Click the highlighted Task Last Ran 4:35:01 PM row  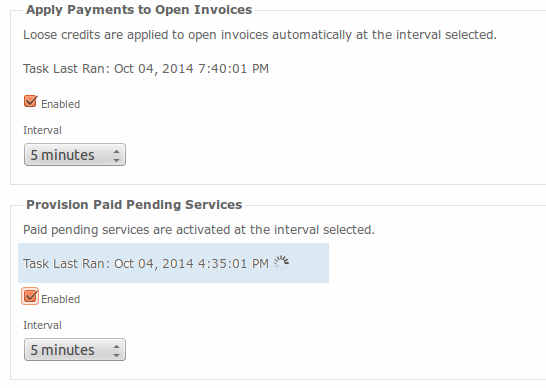click(173, 263)
